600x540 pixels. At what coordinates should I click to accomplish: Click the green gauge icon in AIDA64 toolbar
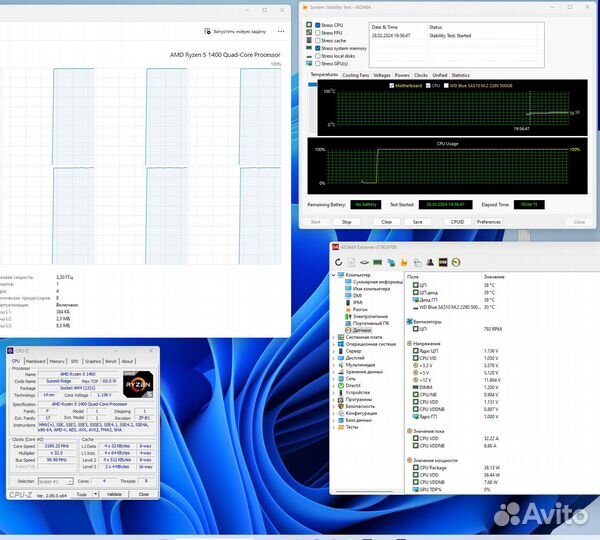click(456, 263)
